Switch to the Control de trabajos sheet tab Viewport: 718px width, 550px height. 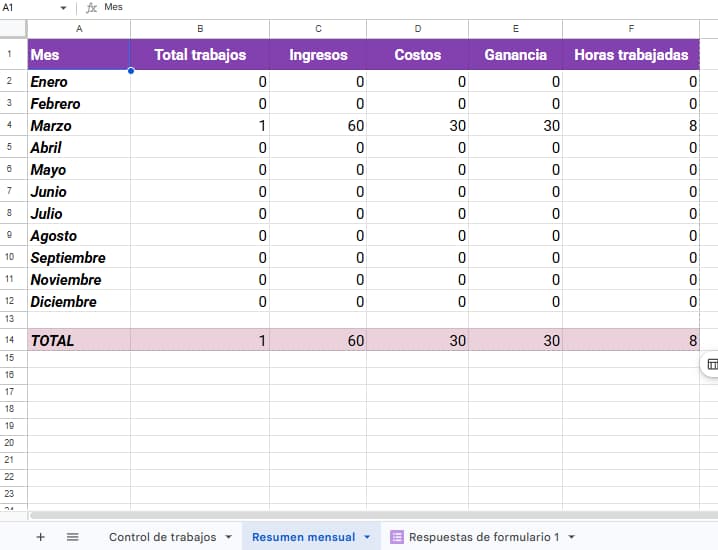tap(162, 537)
